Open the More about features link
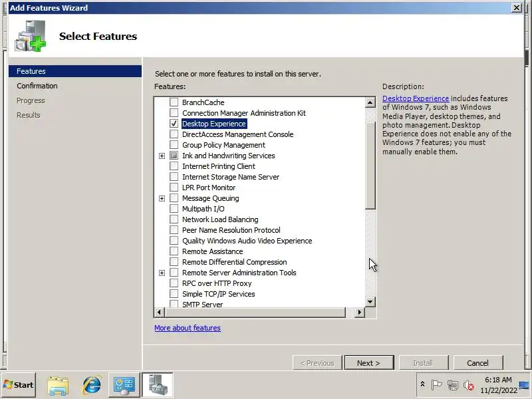This screenshot has width=532, height=399. [x=188, y=328]
